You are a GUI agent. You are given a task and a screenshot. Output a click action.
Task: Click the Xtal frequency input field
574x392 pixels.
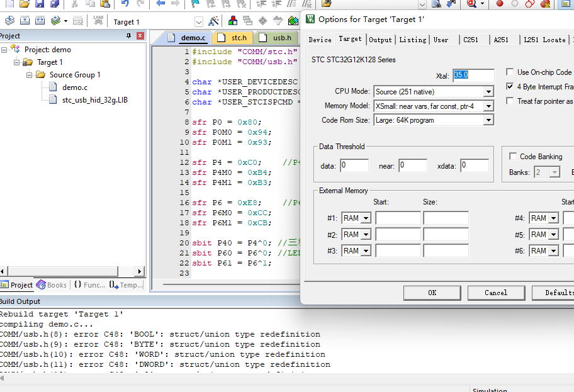coord(473,76)
